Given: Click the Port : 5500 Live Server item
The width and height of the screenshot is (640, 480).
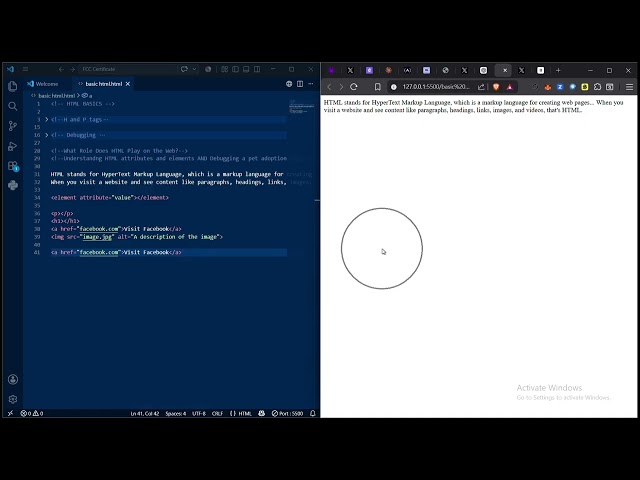Looking at the screenshot, I should 287,413.
